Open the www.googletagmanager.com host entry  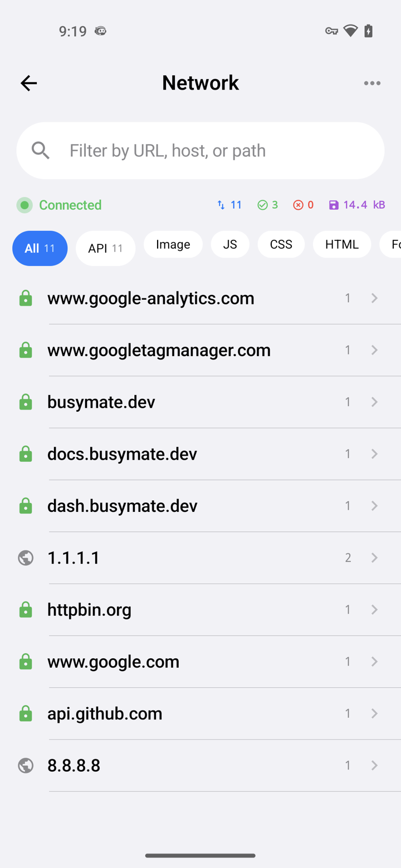(x=200, y=350)
